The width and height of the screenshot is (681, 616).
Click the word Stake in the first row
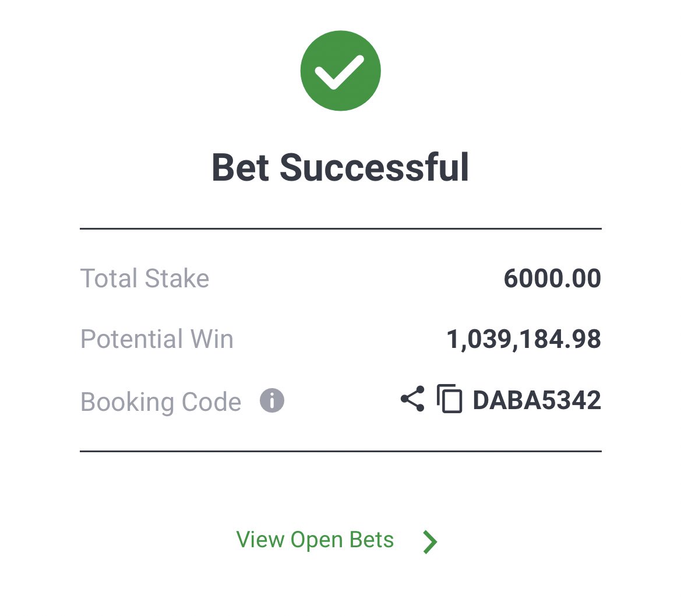point(177,279)
